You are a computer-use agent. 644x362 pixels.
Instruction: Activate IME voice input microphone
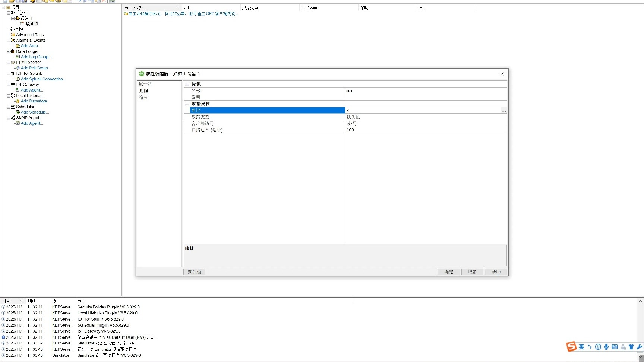pyautogui.click(x=606, y=347)
